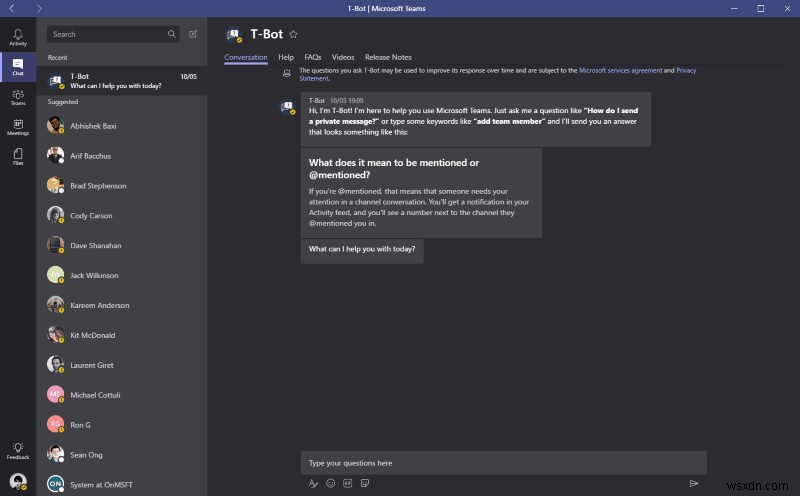Screen dimensions: 800x496
Task: Open chat with System at OnMSFT
Action: [122, 484]
